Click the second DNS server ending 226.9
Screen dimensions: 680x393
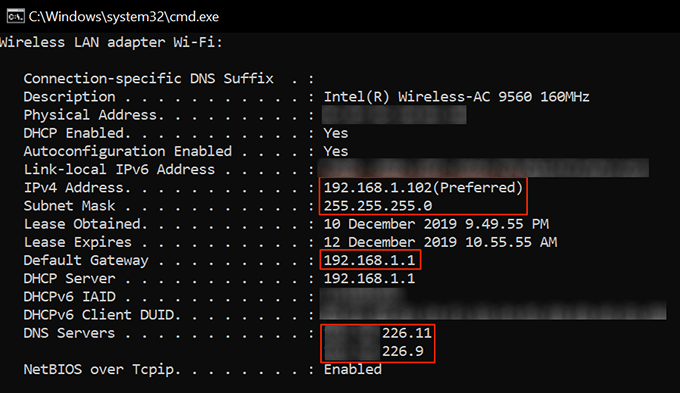pos(374,351)
